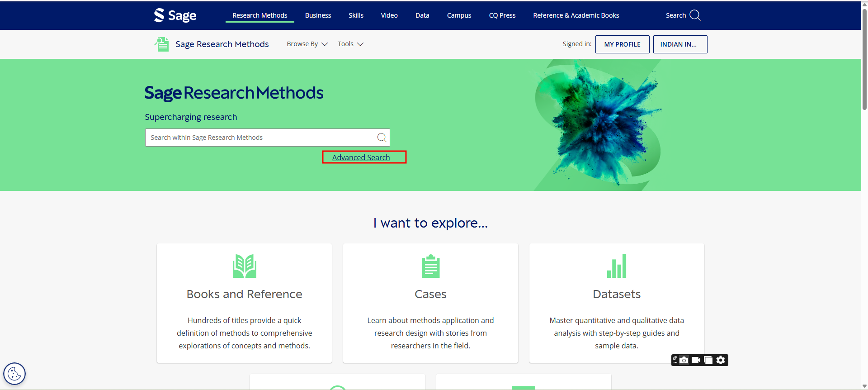Click the search box magnifier icon
The height and width of the screenshot is (390, 868).
(382, 138)
